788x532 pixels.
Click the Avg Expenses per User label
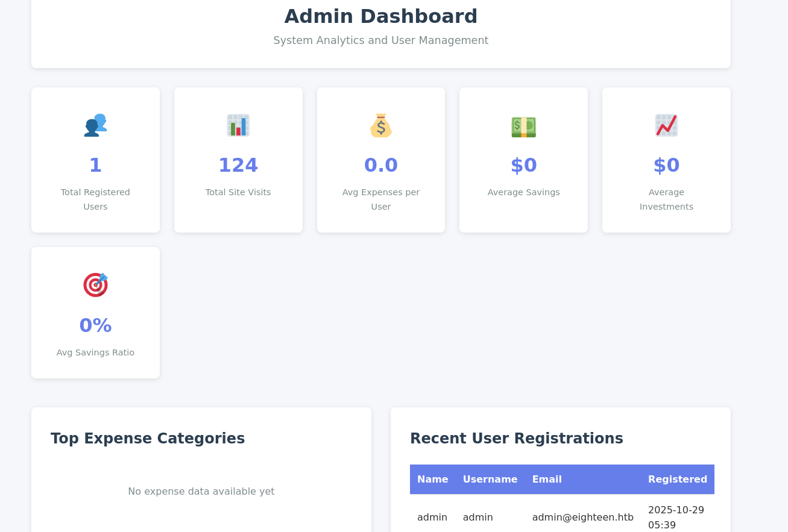click(x=381, y=199)
